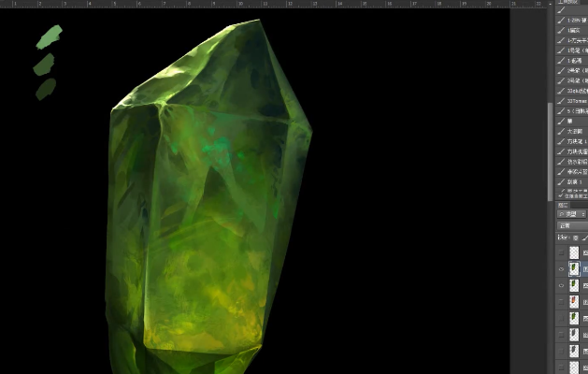Screen dimensions: 588x374
Task: Choose the '方块浅墨' brush preset
Action: pos(572,151)
